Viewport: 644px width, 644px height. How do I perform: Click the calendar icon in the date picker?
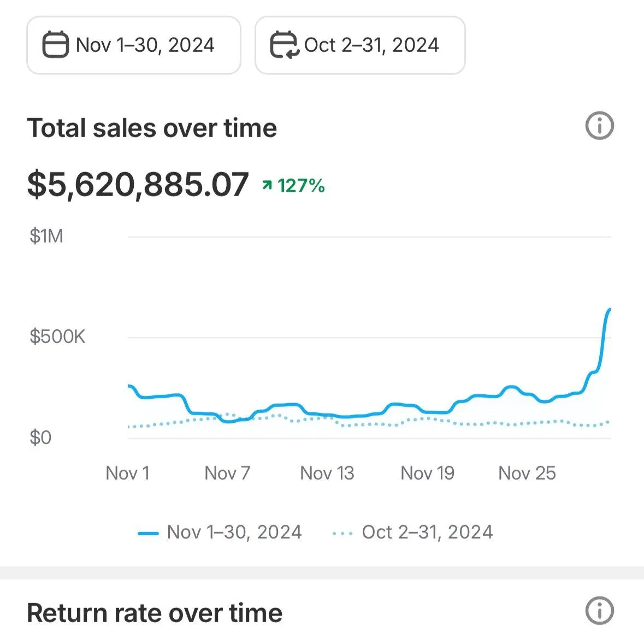pos(55,45)
